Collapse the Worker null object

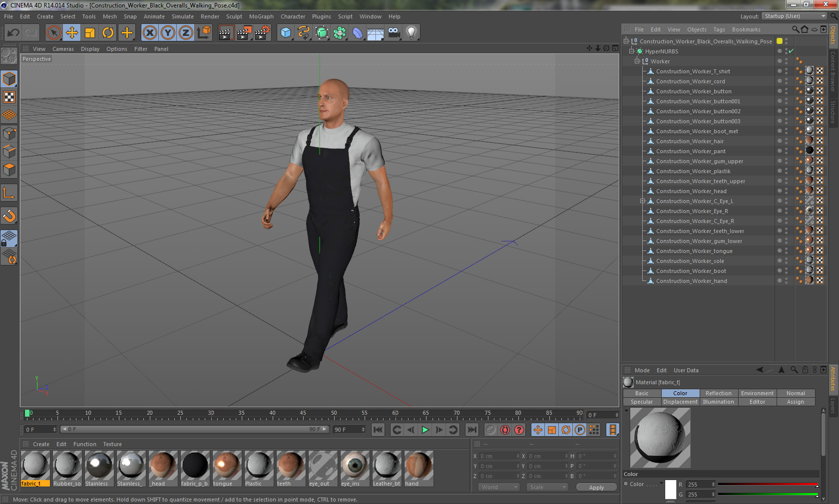coord(637,61)
